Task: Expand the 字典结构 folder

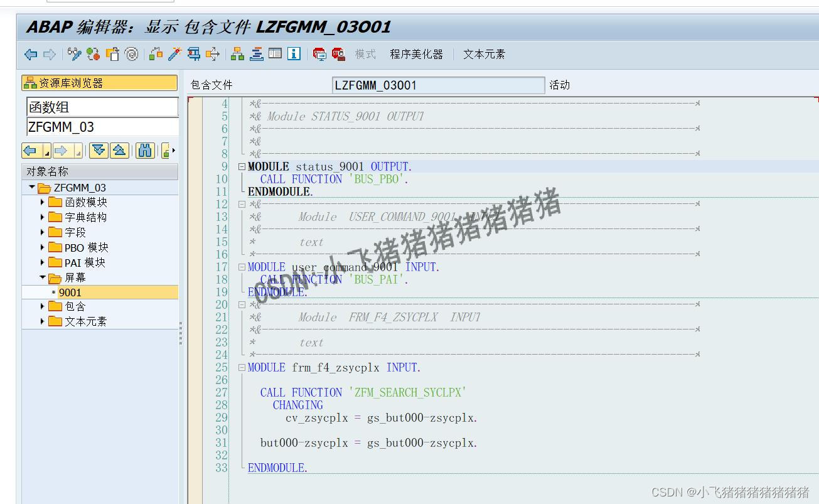Action: point(42,217)
